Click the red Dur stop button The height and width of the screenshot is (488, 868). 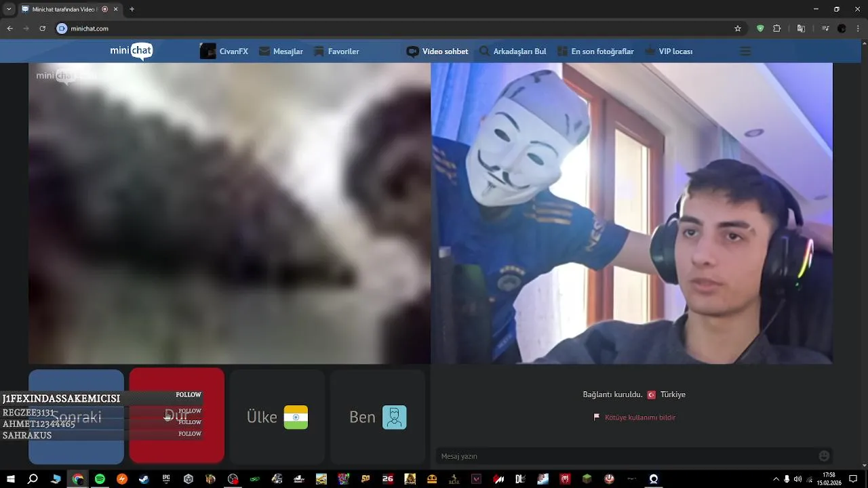pos(176,416)
